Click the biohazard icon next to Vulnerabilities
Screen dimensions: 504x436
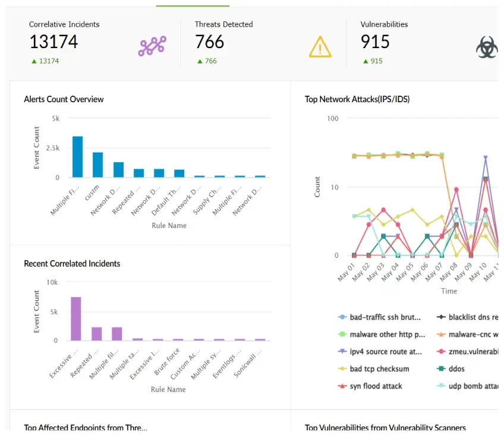tap(487, 47)
